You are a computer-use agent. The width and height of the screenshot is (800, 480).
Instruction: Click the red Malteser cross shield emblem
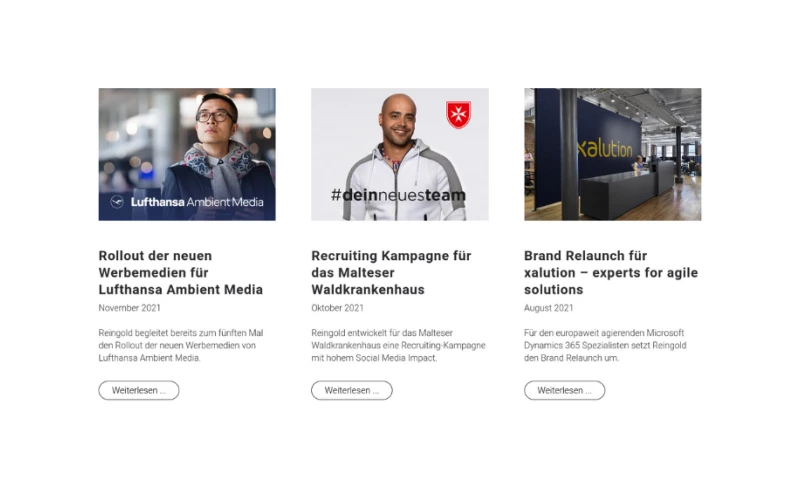tap(458, 114)
